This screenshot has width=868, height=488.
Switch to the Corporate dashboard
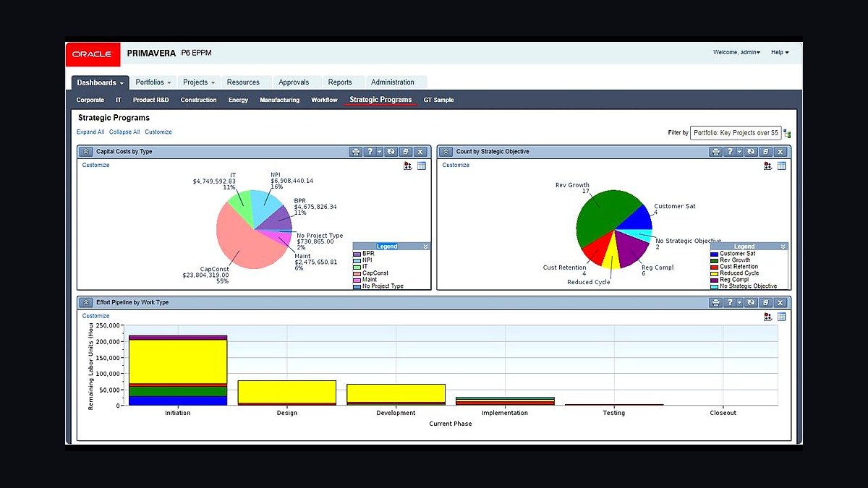coord(90,100)
